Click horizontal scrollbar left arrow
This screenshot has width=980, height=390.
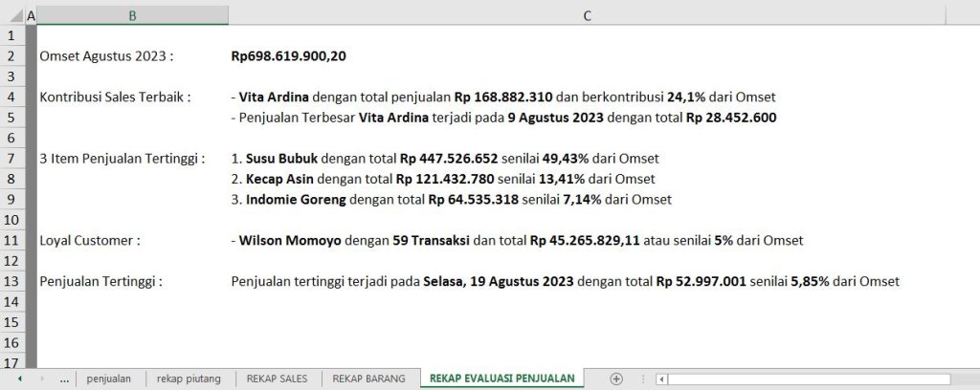coord(662,379)
